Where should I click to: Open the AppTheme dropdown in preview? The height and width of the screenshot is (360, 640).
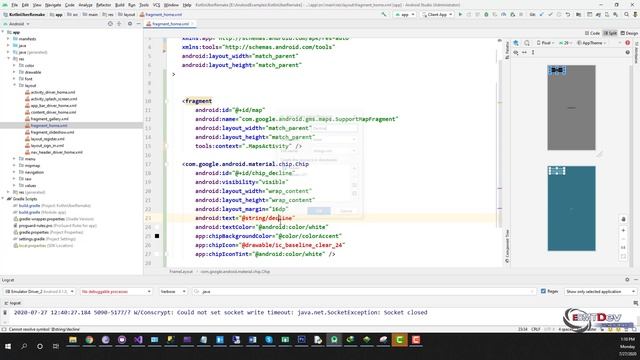591,43
